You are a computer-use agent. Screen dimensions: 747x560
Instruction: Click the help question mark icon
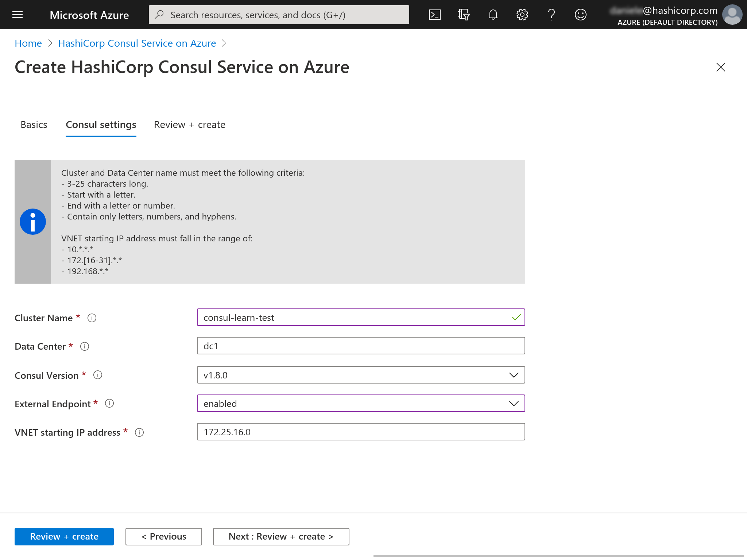coord(551,15)
